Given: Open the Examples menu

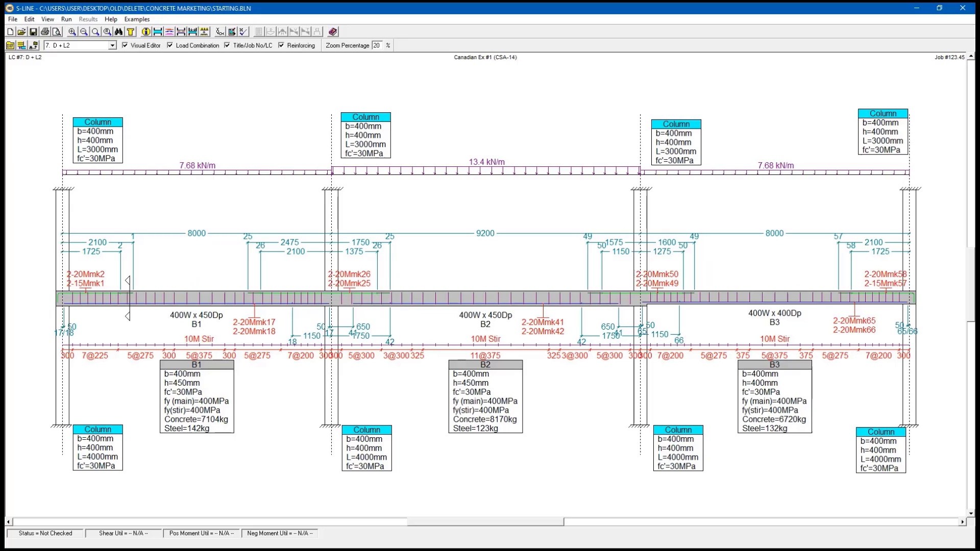Looking at the screenshot, I should point(137,19).
